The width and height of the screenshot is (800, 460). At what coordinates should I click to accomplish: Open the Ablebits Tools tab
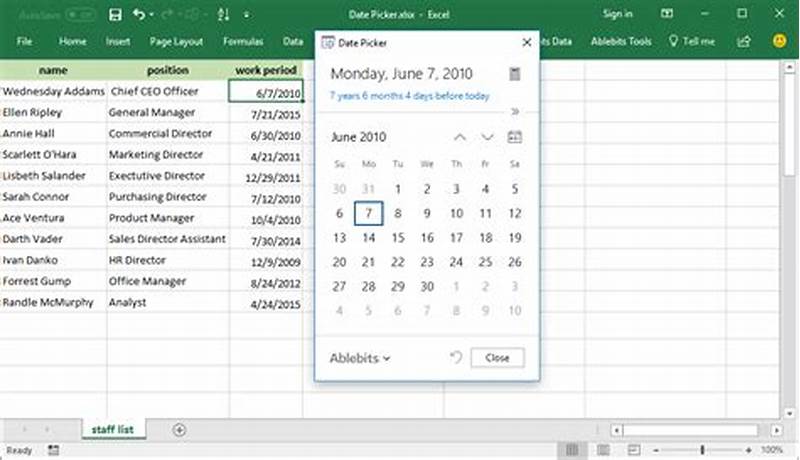621,41
